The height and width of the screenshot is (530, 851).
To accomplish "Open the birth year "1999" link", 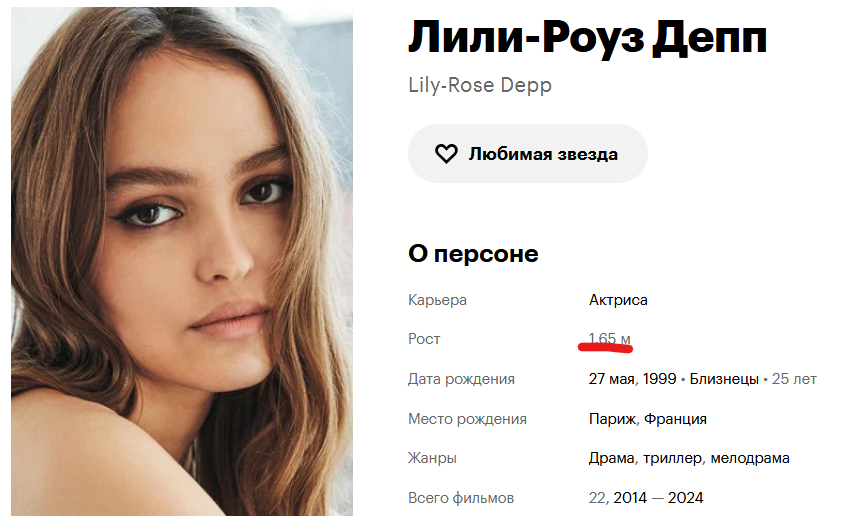I will coord(659,379).
